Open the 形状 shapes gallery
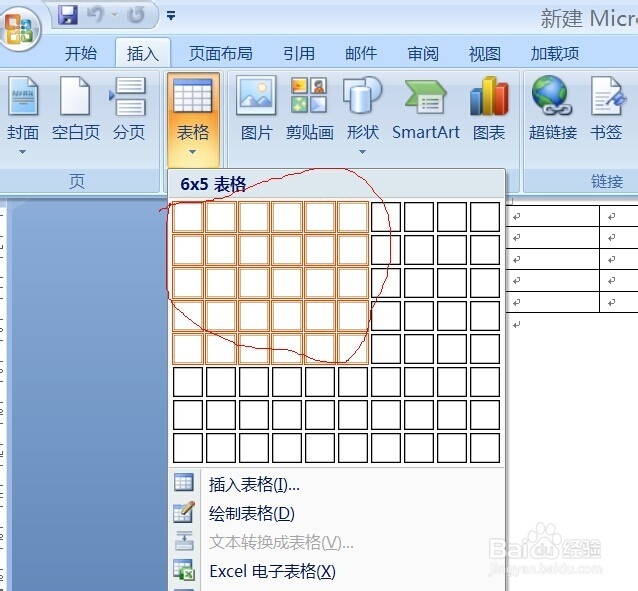638x591 pixels. point(363,109)
